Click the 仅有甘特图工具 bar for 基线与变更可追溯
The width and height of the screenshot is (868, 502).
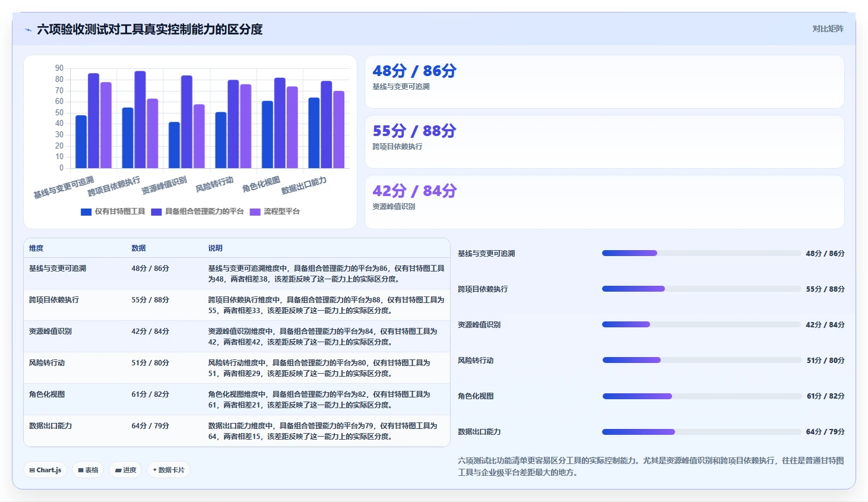[x=81, y=142]
